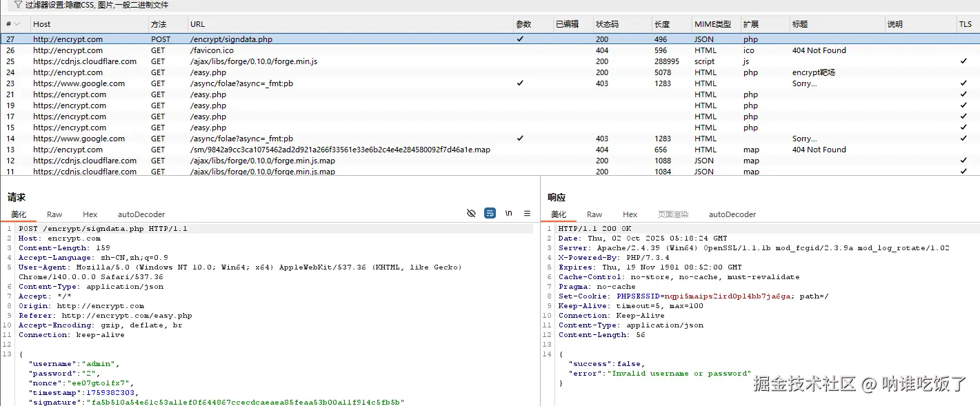Screen dimensions: 980x406
Task: Select row 13 /sm/9842a9cc...map request
Action: (490, 150)
